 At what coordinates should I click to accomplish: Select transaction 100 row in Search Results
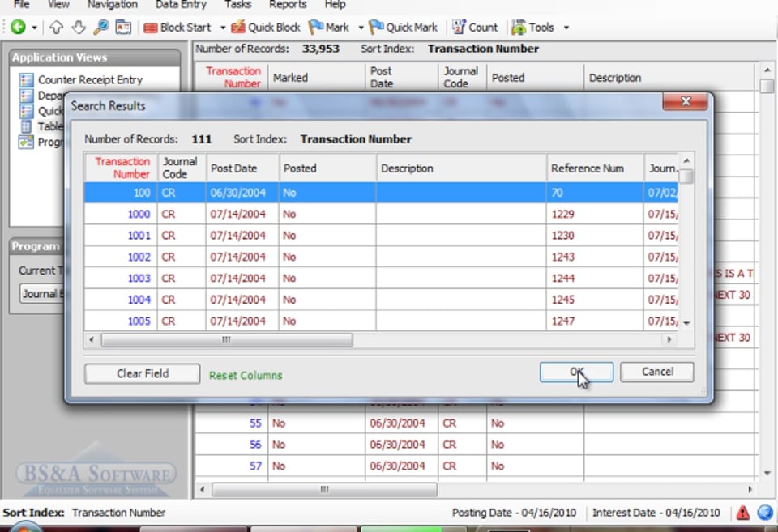381,193
